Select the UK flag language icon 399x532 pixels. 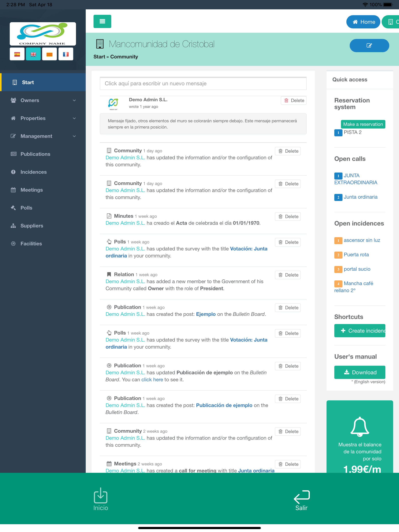(x=33, y=54)
